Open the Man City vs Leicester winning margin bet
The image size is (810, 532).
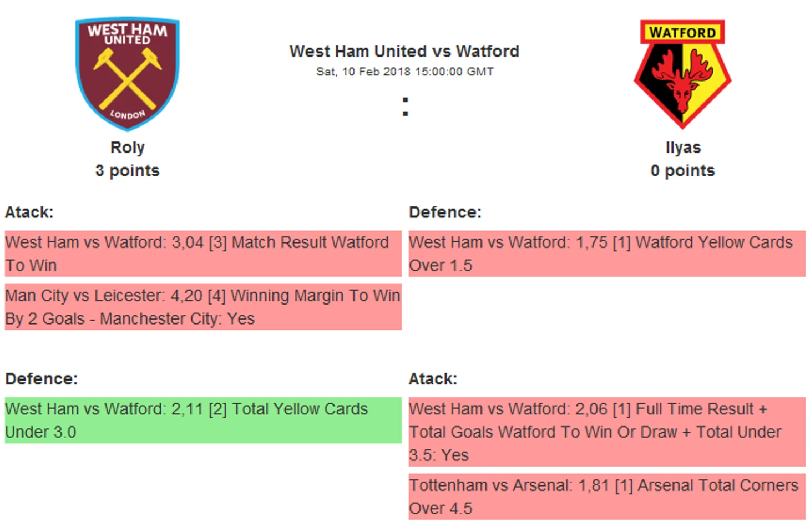203,307
